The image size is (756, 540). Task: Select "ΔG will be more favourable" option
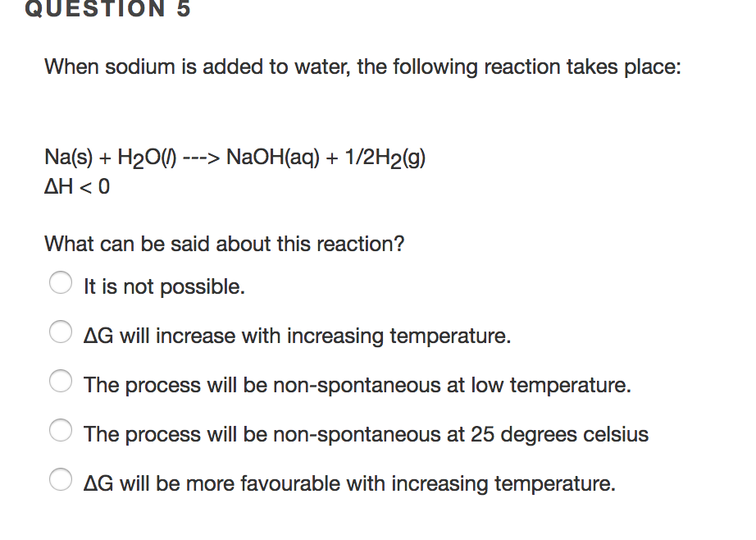point(61,479)
